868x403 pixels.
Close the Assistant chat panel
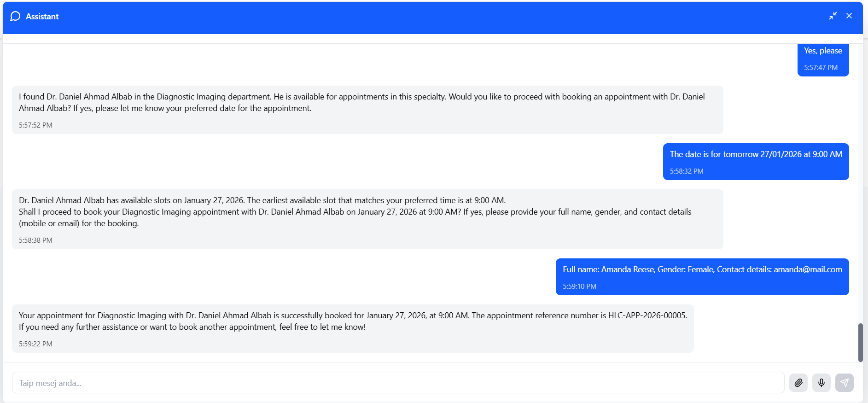click(x=849, y=16)
